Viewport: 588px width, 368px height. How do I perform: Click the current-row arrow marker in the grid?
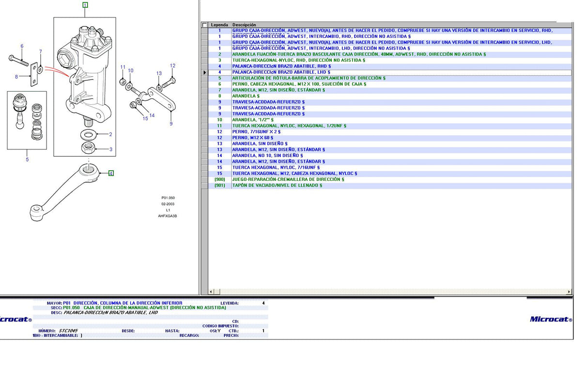(204, 73)
